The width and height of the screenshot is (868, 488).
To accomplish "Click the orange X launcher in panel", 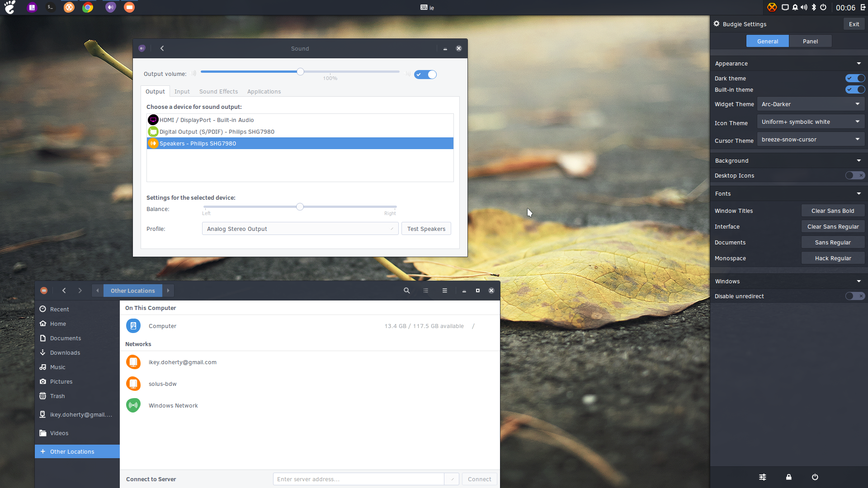I will pos(69,7).
